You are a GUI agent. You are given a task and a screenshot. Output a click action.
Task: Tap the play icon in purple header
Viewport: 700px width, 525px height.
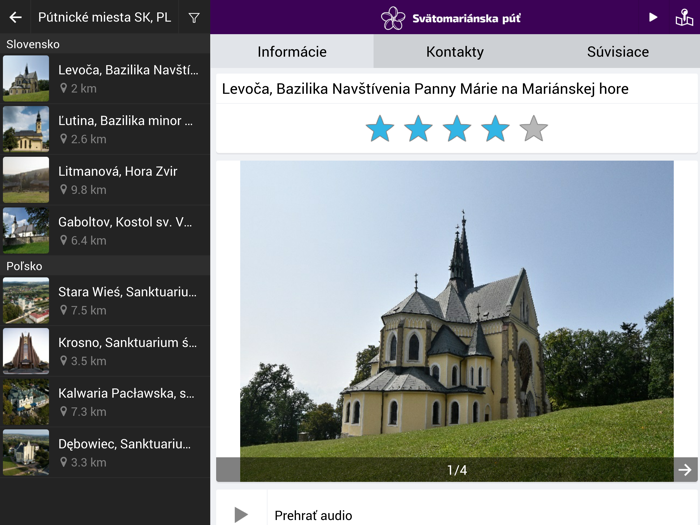click(653, 17)
